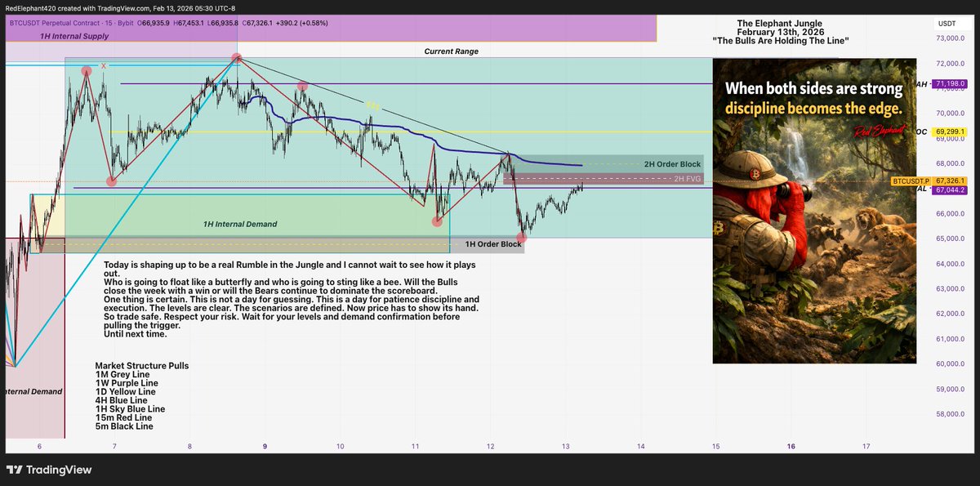Click the 72,000.0 price axis label
980x486 pixels.
coord(951,64)
